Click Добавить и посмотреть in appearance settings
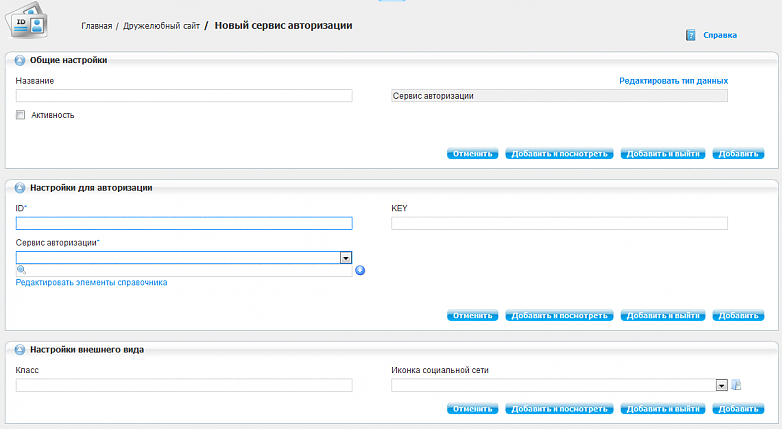783x430 pixels. click(x=559, y=409)
